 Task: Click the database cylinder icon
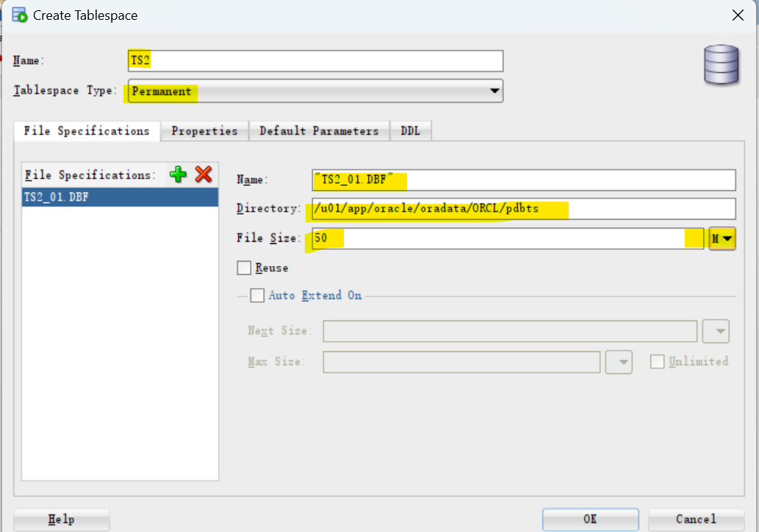tap(722, 65)
